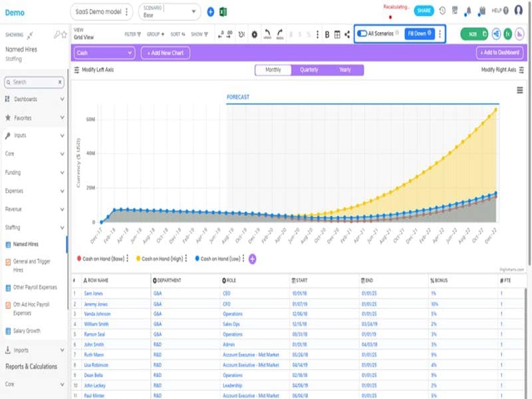Click the blue add scenario plus icon
This screenshot has width=532, height=399.
[x=211, y=11]
